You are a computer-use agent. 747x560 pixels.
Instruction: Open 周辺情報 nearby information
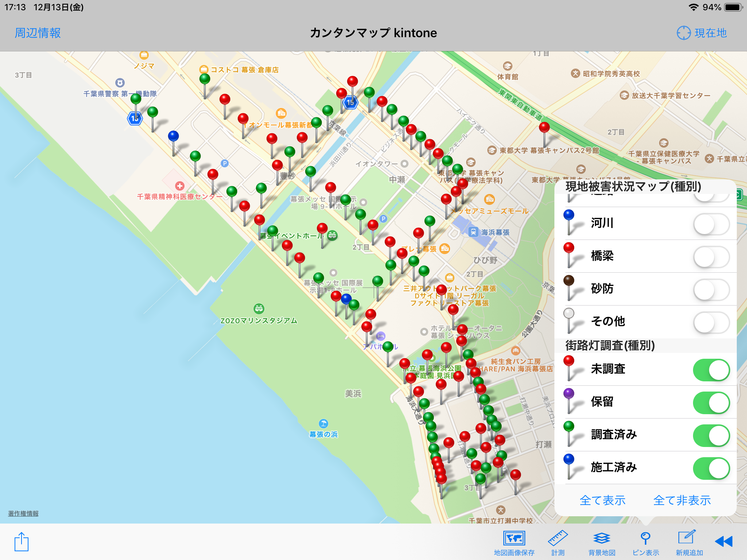38,33
